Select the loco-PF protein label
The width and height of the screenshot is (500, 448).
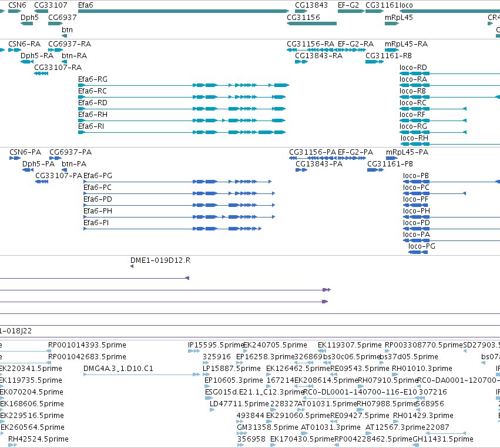click(x=416, y=199)
